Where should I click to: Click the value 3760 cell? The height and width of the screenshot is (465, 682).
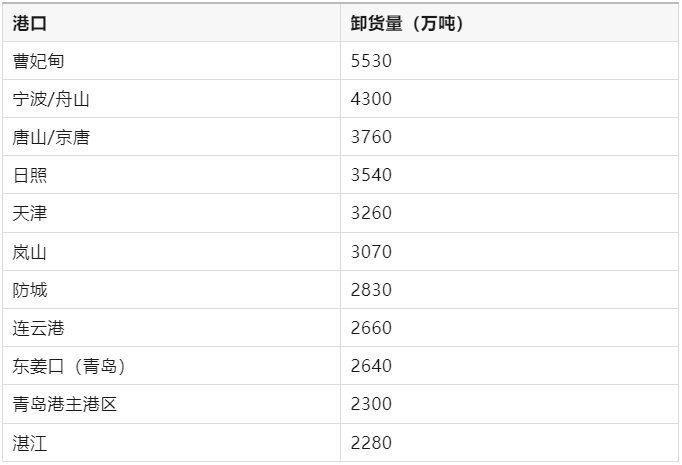pos(509,137)
